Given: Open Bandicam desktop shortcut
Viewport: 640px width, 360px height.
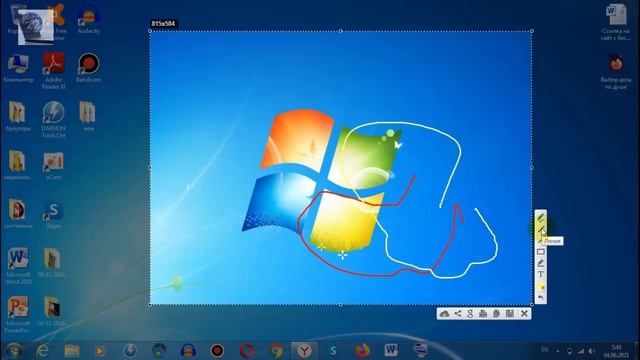Looking at the screenshot, I should pyautogui.click(x=88, y=68).
